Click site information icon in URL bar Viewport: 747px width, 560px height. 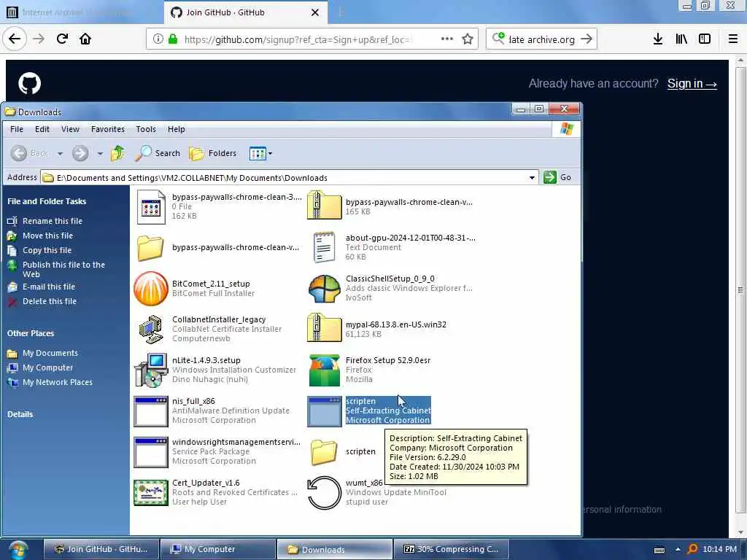(158, 39)
